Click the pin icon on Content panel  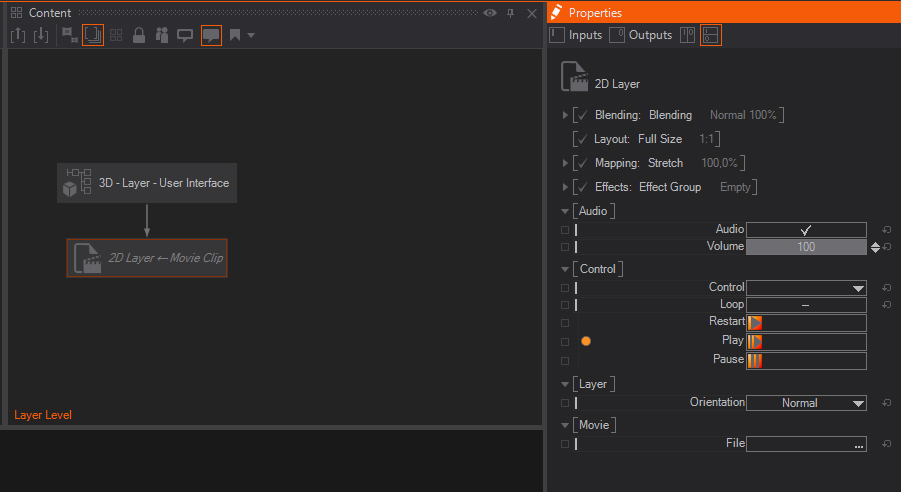pyautogui.click(x=510, y=13)
